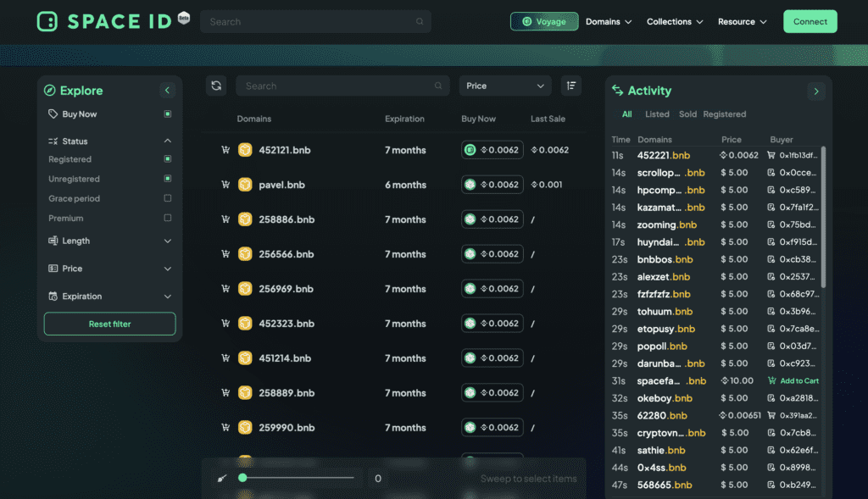
Task: Open the Collections menu dropdown
Action: tap(675, 21)
